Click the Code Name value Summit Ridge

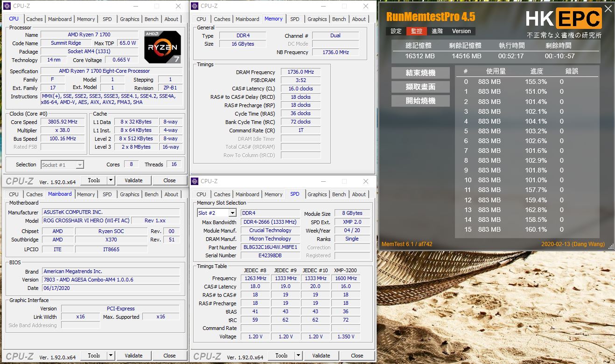tap(66, 43)
